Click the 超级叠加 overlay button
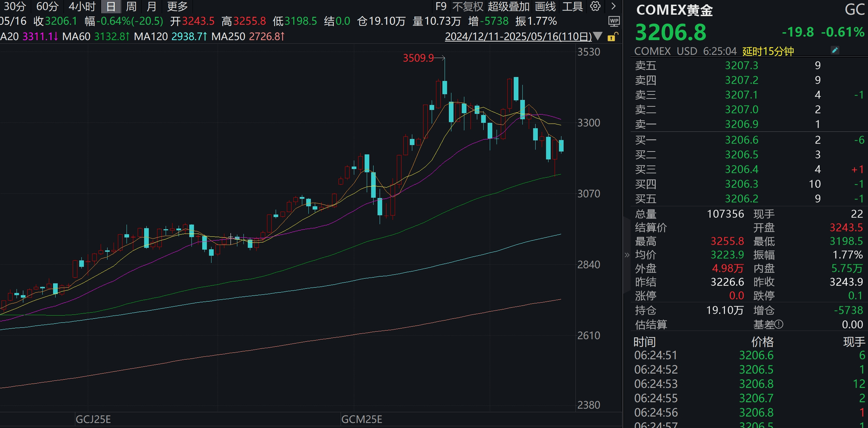The height and width of the screenshot is (428, 868). click(x=509, y=6)
